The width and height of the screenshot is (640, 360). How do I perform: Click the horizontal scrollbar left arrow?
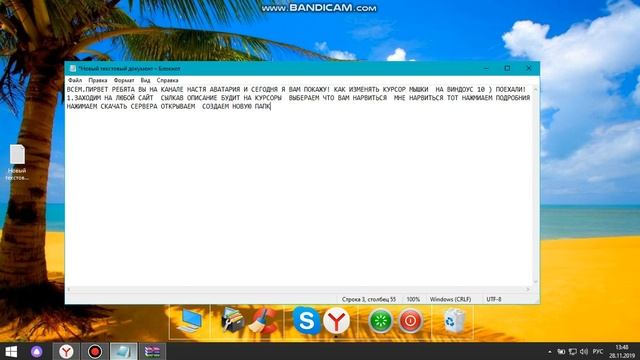69,289
